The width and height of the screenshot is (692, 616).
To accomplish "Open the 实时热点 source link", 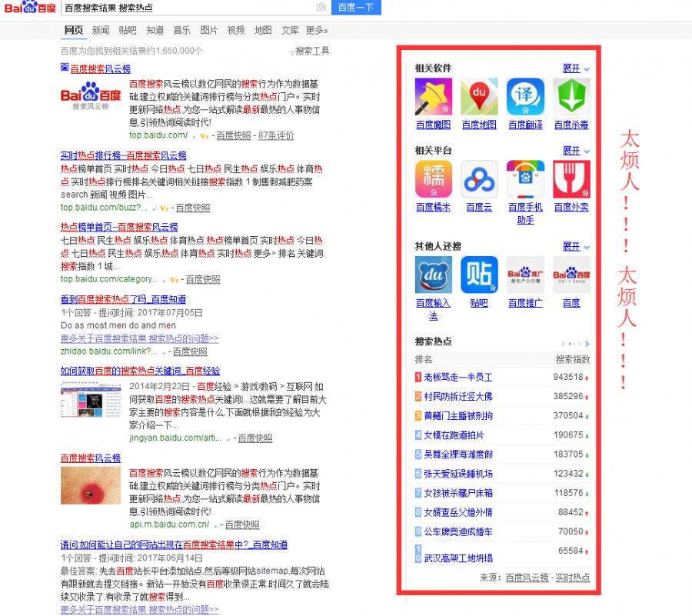I will point(572,578).
